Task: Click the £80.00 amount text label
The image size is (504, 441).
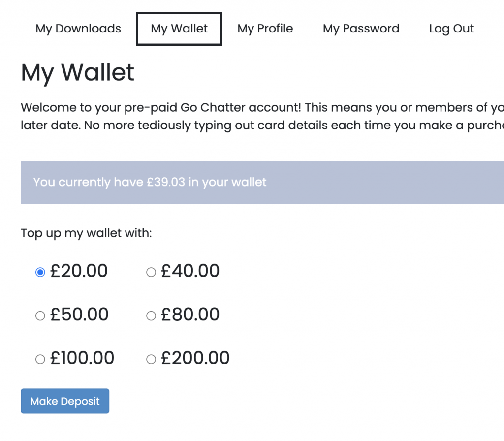Action: pyautogui.click(x=190, y=315)
